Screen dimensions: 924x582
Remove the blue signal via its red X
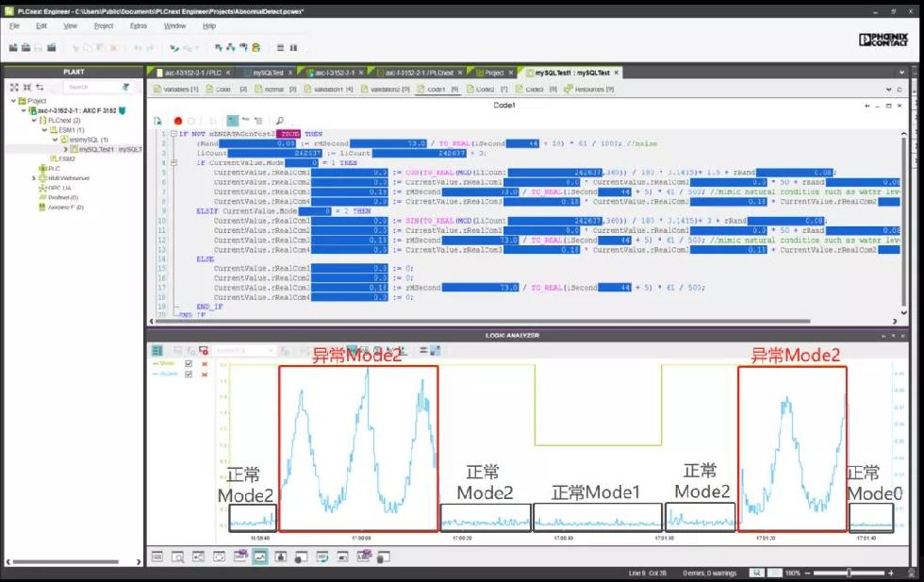click(205, 374)
